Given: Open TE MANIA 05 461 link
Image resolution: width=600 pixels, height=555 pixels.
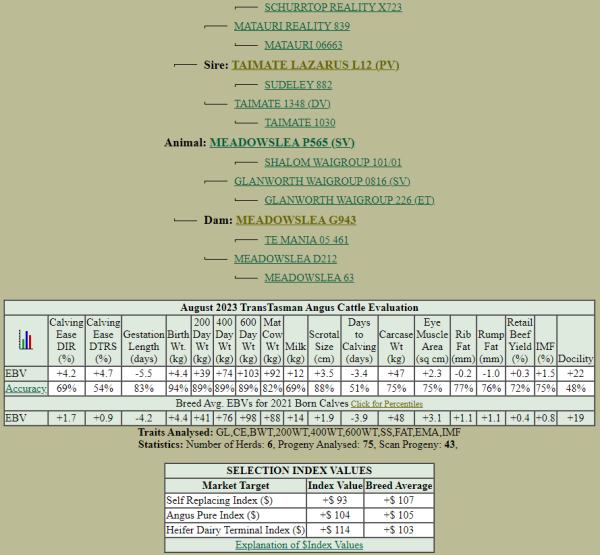Looking at the screenshot, I should pyautogui.click(x=307, y=240).
